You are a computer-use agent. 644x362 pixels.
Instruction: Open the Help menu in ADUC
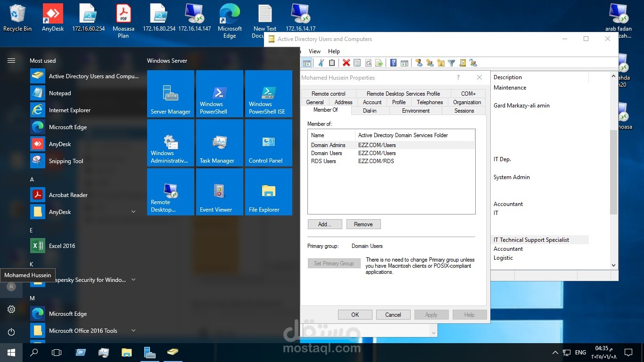334,51
